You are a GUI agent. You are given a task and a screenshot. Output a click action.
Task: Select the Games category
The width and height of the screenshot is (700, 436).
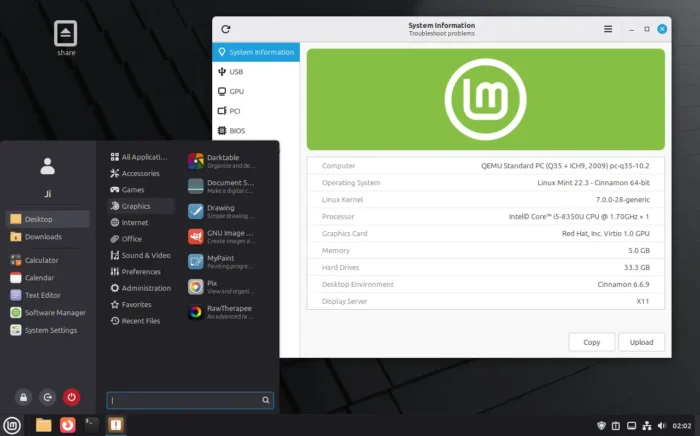tap(141, 190)
